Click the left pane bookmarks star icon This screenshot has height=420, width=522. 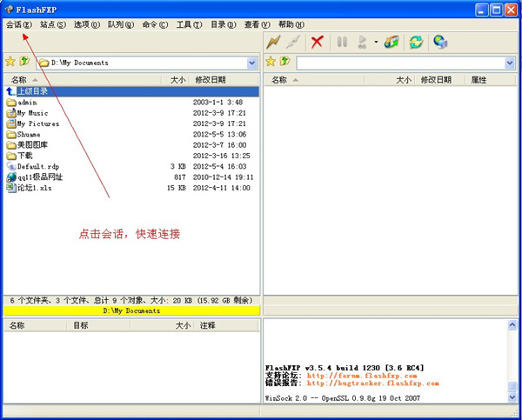click(x=10, y=63)
